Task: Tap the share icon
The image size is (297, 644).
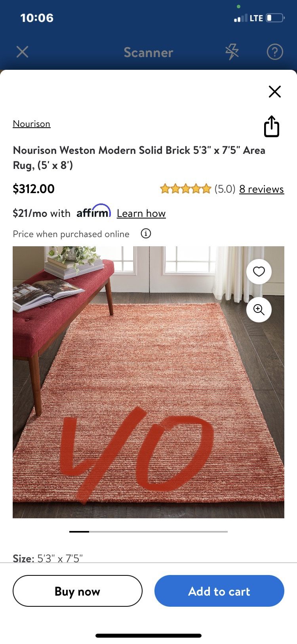Action: [272, 126]
